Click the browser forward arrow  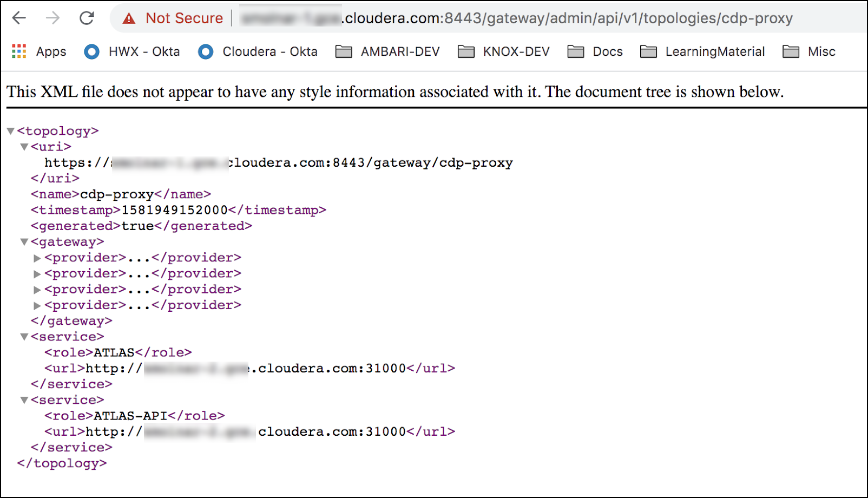pos(52,18)
